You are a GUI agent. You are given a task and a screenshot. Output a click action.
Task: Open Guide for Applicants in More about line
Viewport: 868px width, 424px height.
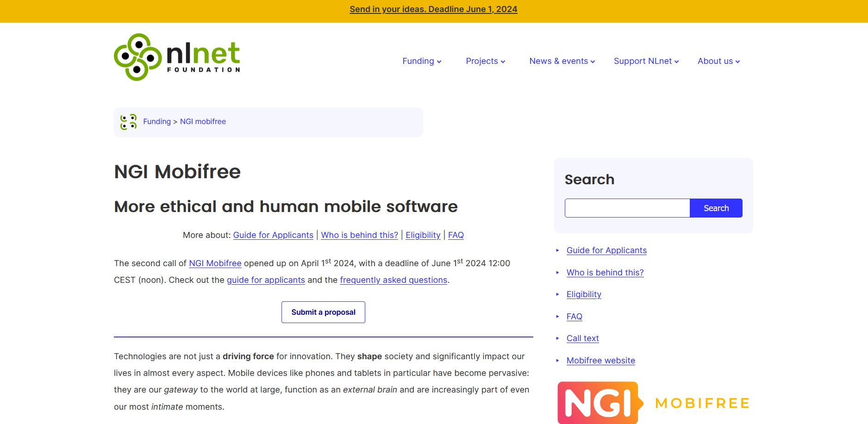273,235
